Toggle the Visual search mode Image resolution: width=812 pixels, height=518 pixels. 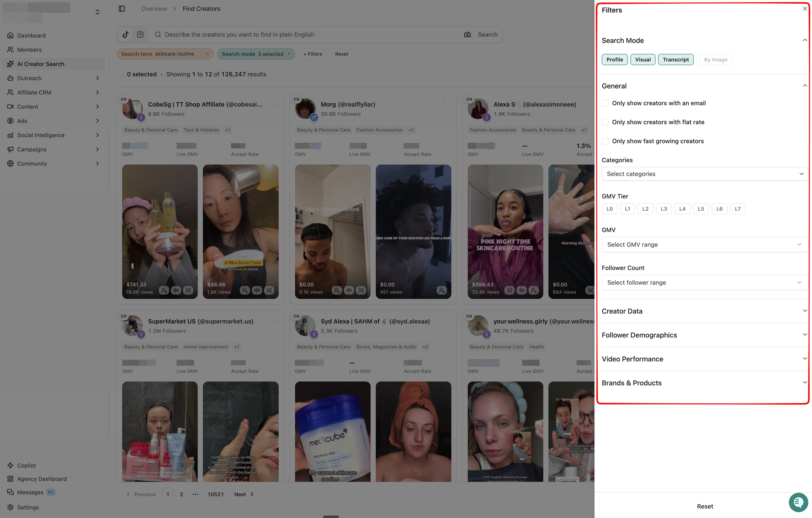[643, 60]
